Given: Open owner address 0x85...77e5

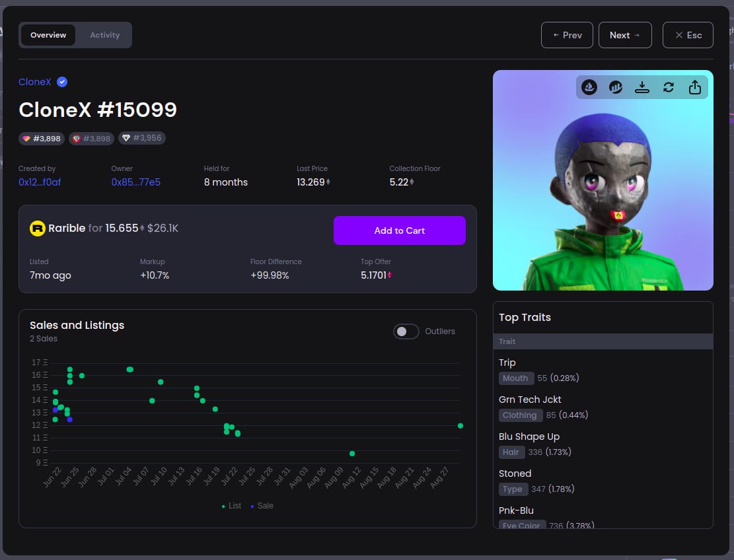Looking at the screenshot, I should click(135, 182).
